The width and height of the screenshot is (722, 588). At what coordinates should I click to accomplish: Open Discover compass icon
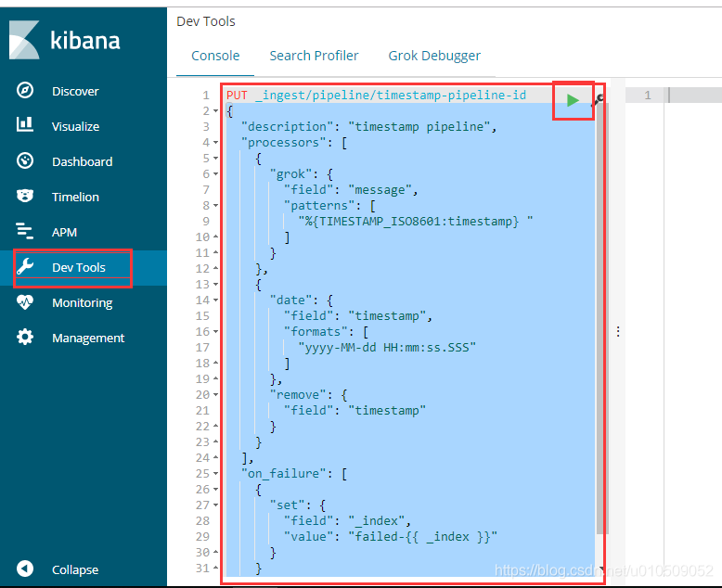point(25,90)
